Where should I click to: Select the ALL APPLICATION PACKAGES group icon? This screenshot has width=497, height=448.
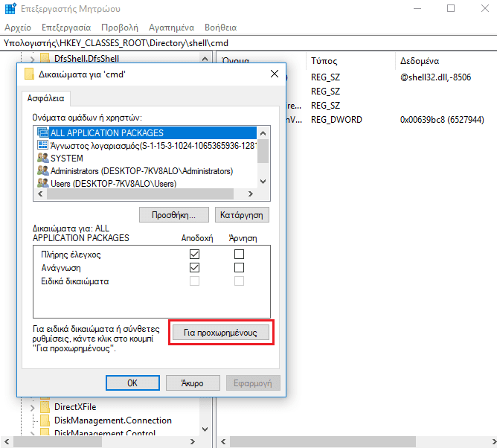coord(43,132)
